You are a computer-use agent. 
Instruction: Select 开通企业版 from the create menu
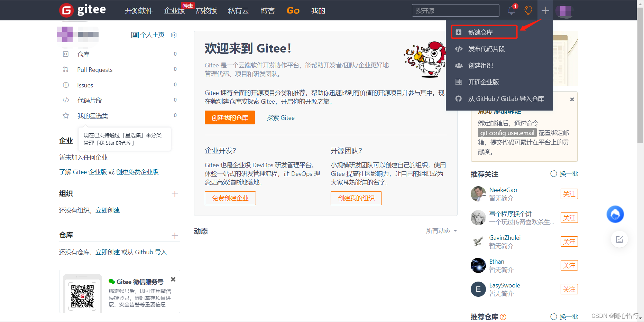tap(499, 82)
